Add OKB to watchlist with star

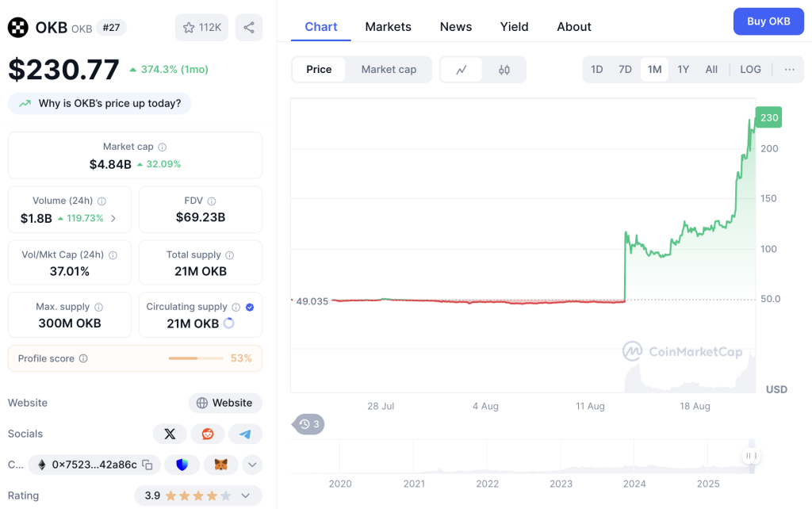point(201,28)
